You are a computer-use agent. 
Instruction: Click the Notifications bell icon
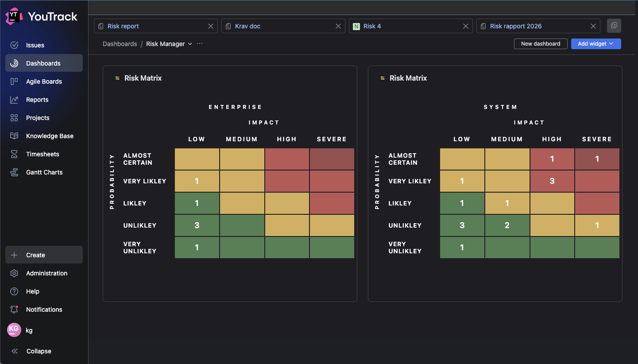coord(14,310)
